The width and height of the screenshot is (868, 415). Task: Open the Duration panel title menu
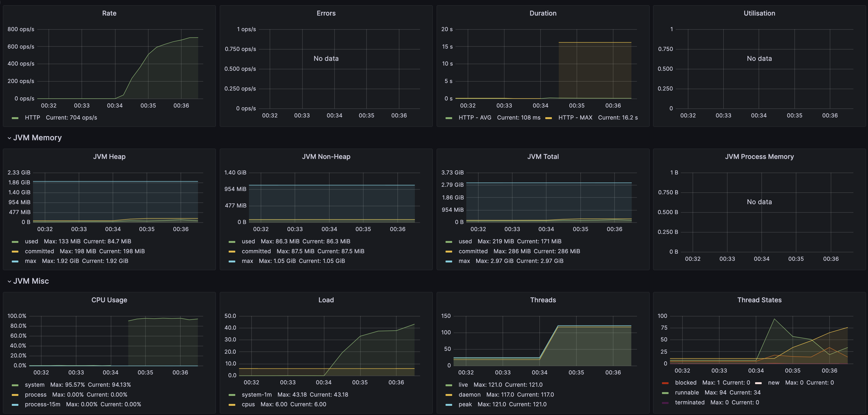(x=543, y=13)
